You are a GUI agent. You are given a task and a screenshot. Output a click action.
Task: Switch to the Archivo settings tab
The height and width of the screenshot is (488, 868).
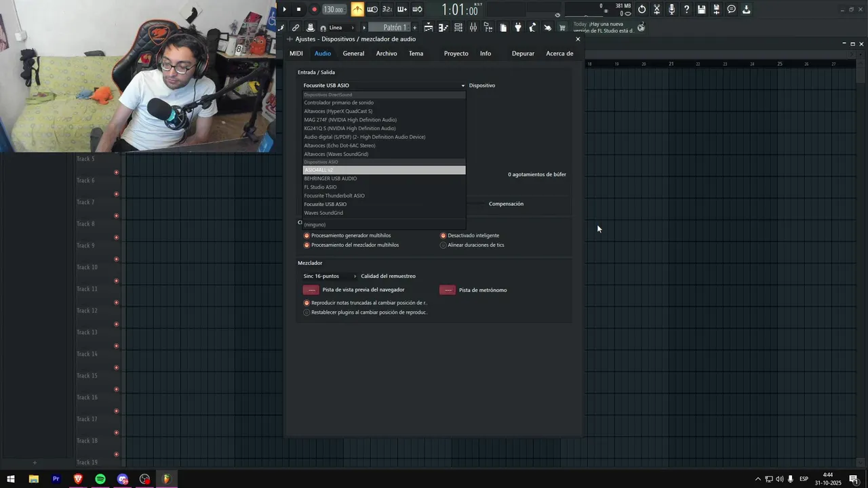[387, 54]
